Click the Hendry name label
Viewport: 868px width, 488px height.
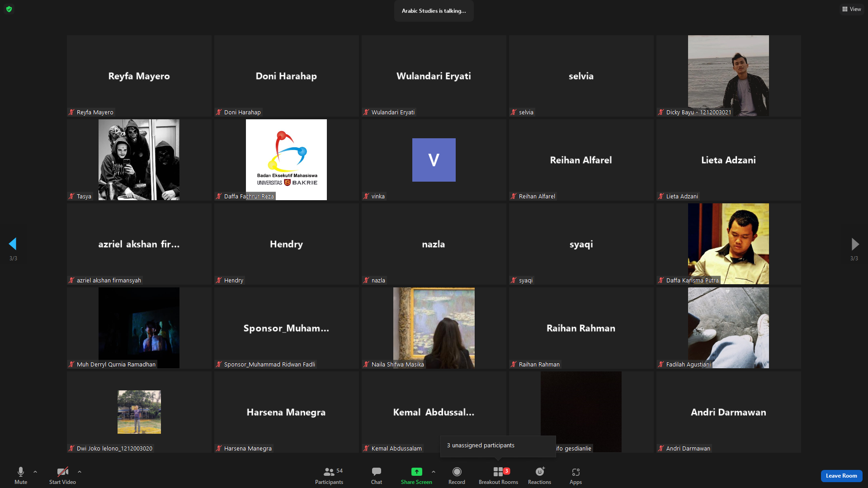tap(234, 280)
